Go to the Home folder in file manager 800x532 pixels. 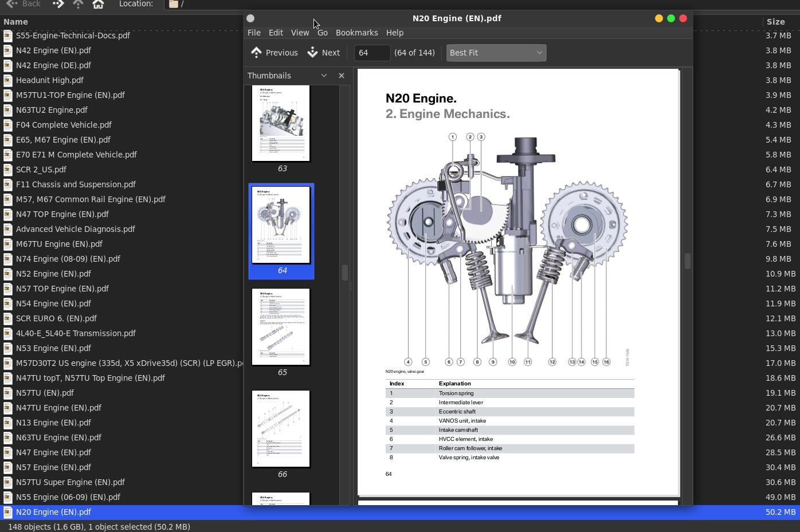[x=98, y=4]
